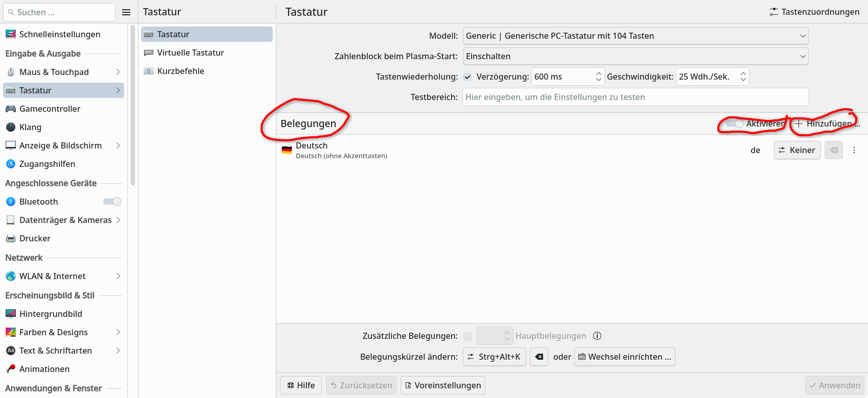Expand the Maus & Touchpad chevron

pos(118,72)
